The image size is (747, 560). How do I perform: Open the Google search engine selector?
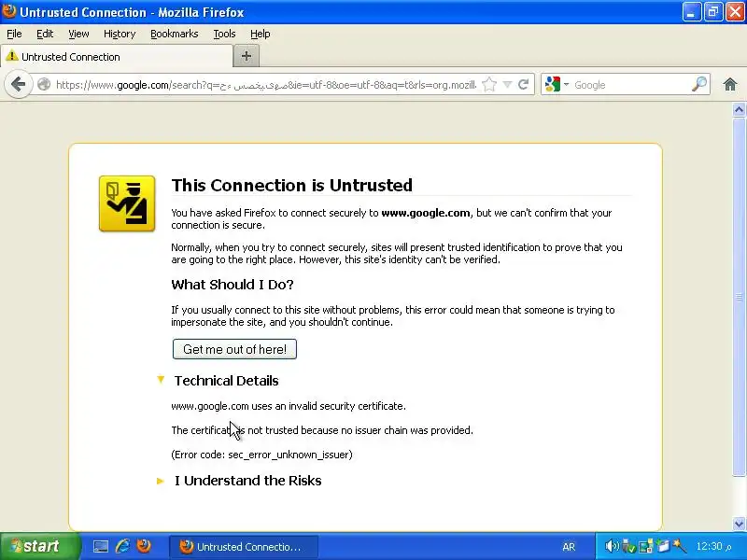pyautogui.click(x=557, y=85)
